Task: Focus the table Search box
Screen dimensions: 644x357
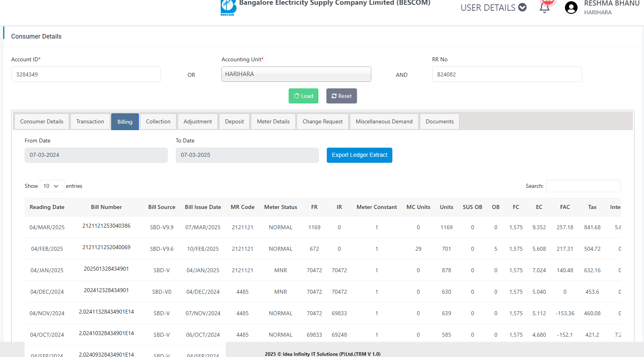Action: pos(583,186)
